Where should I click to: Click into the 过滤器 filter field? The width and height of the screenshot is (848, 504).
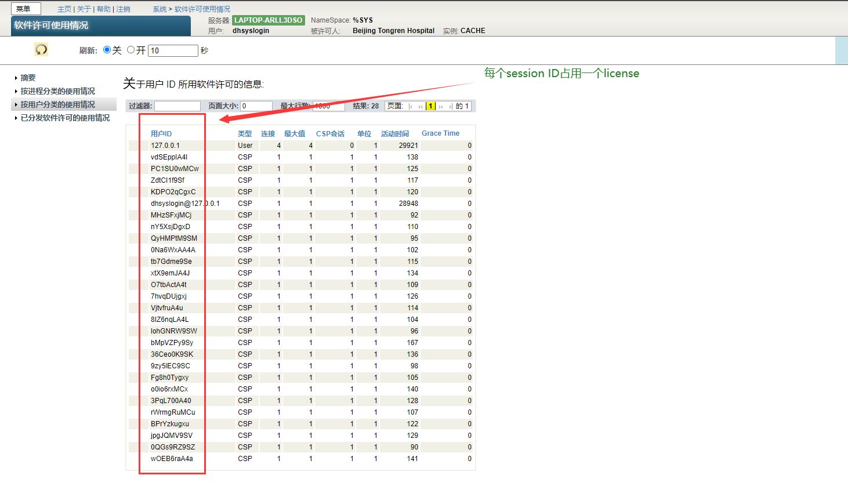[177, 106]
